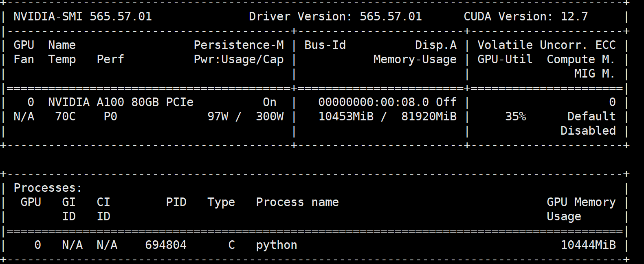Select the Default compute mode value

(x=591, y=116)
